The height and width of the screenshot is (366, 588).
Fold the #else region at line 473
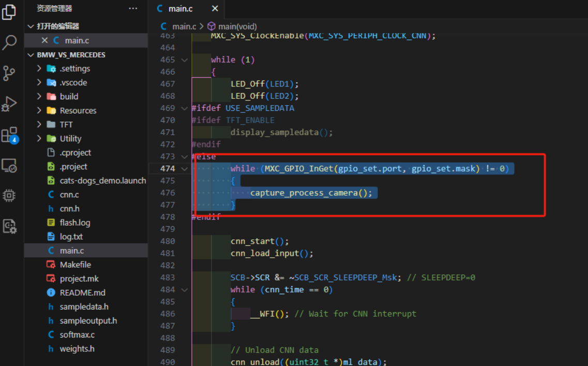[x=184, y=157]
